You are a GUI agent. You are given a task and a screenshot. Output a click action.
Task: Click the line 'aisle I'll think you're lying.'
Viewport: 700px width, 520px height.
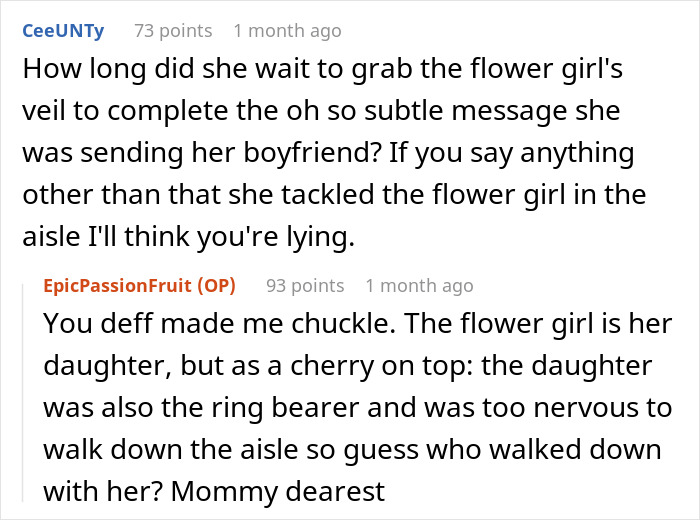tap(188, 237)
